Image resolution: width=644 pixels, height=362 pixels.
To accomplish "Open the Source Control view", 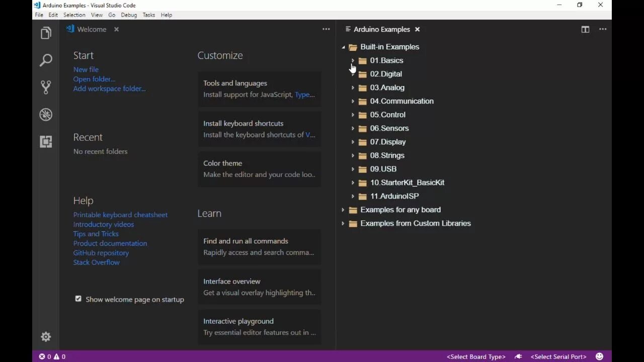I will (46, 87).
